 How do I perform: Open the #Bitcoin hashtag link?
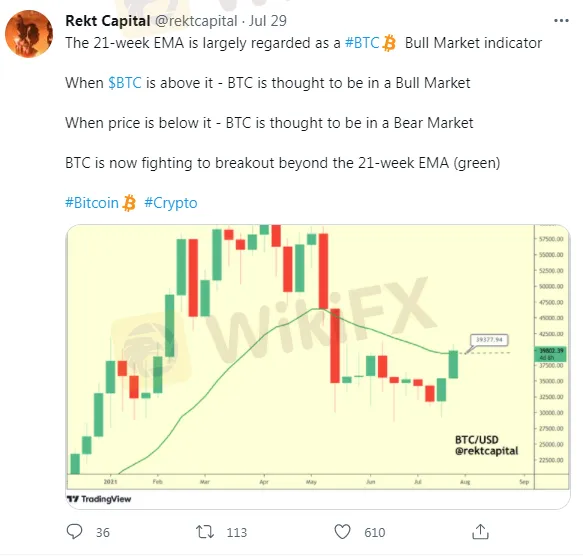tap(91, 203)
